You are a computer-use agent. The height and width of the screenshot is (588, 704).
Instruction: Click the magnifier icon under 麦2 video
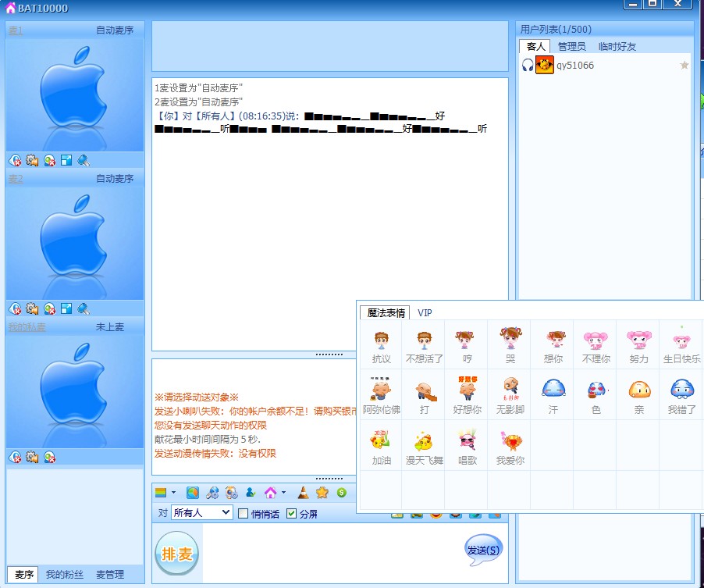(84, 308)
